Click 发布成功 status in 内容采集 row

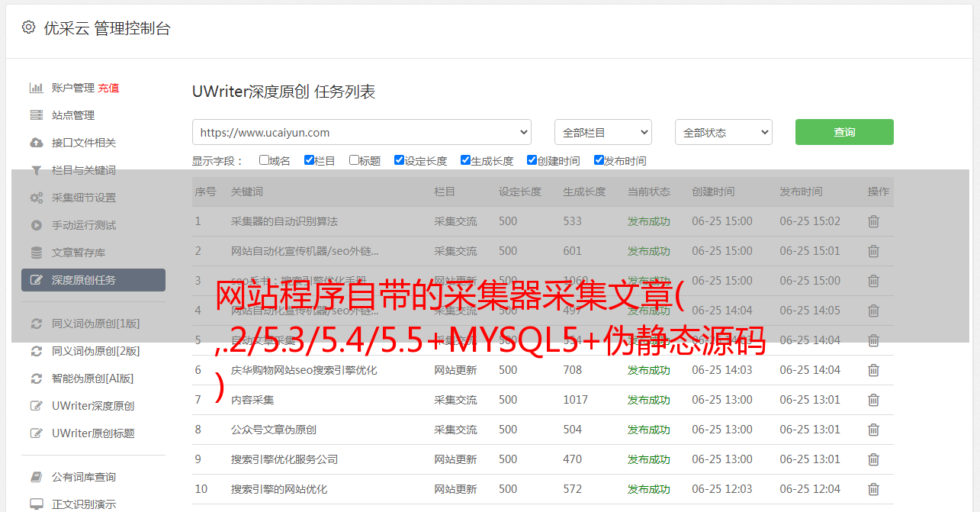click(649, 400)
